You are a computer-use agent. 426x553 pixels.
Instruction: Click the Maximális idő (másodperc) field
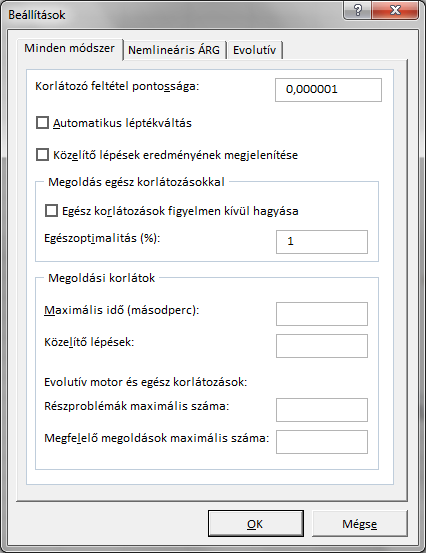[322, 314]
